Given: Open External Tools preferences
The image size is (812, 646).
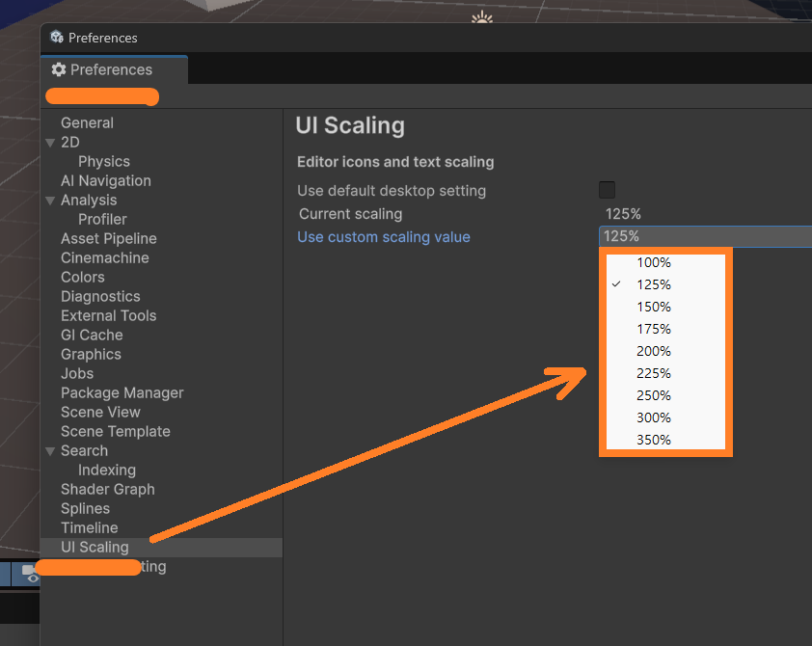Looking at the screenshot, I should (108, 315).
